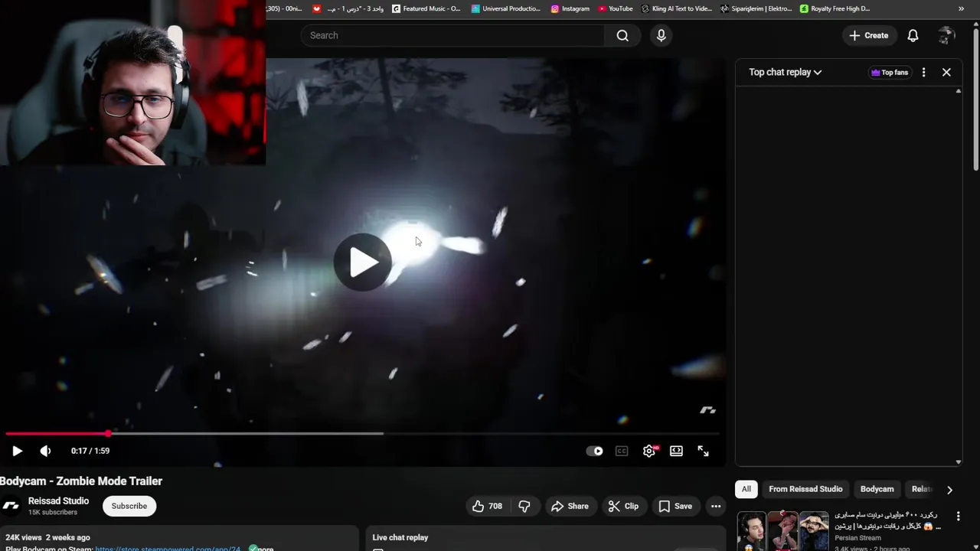This screenshot has height=551, width=980.
Task: Open Featured Music bookmark
Action: tap(426, 8)
